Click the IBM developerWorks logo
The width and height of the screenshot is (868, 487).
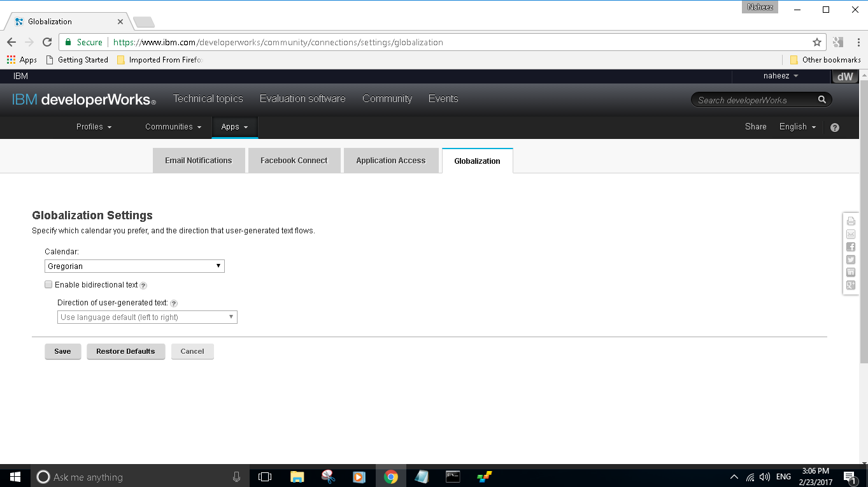(84, 100)
